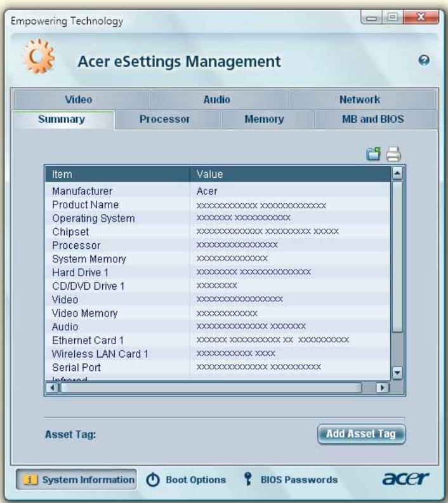Open Boot Options section
Viewport: 448px width, 503px height.
[186, 480]
